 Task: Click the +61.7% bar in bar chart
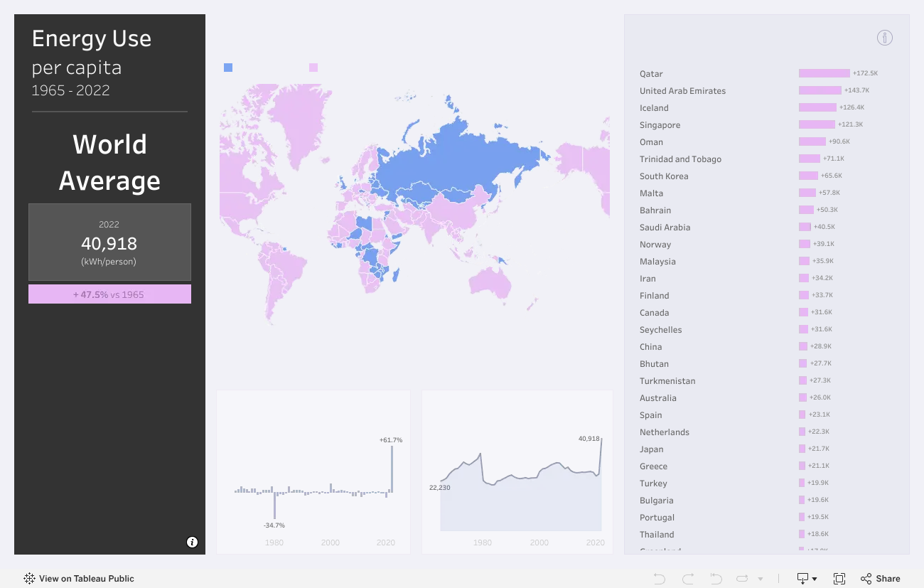[x=392, y=468]
